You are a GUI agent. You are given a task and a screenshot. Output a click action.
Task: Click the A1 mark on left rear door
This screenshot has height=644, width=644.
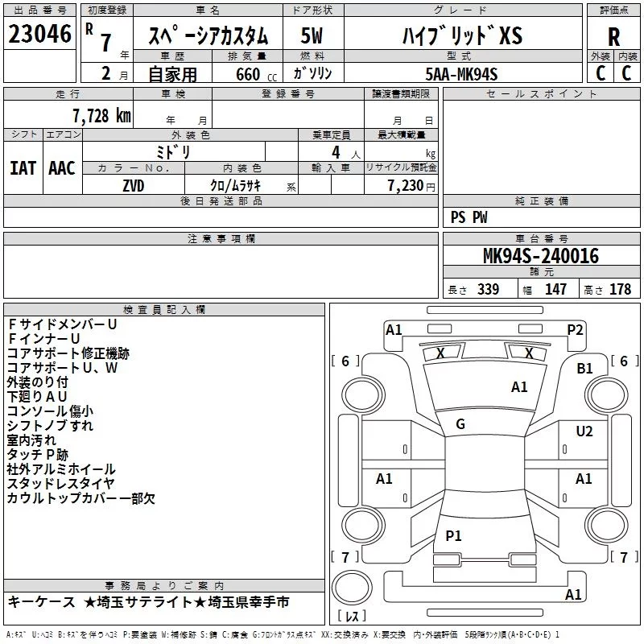[x=384, y=478]
